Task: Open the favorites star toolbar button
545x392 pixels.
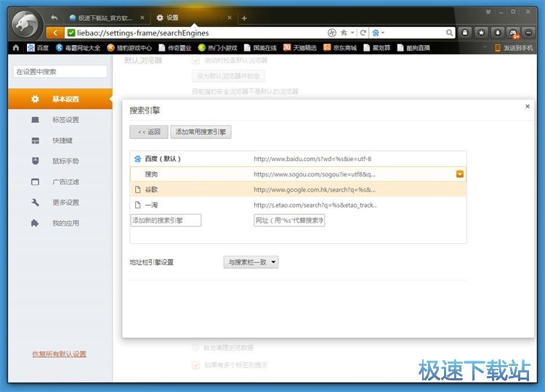Action: (481, 33)
